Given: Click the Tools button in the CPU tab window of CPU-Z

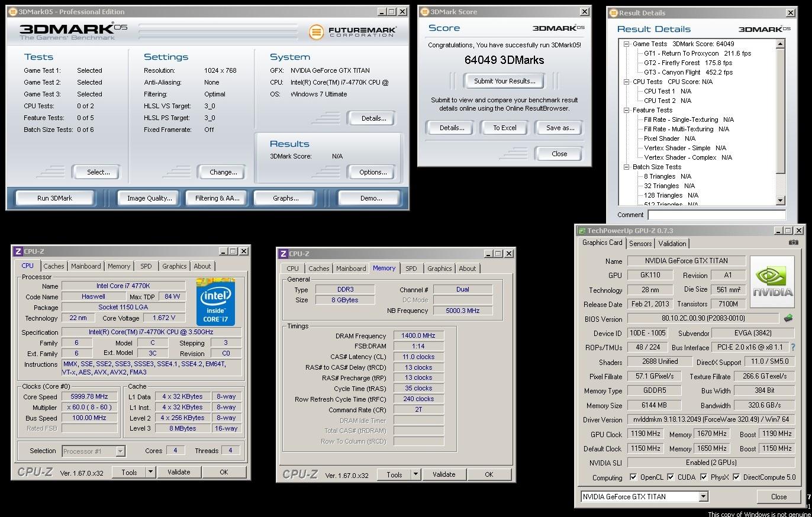Looking at the screenshot, I should [129, 472].
